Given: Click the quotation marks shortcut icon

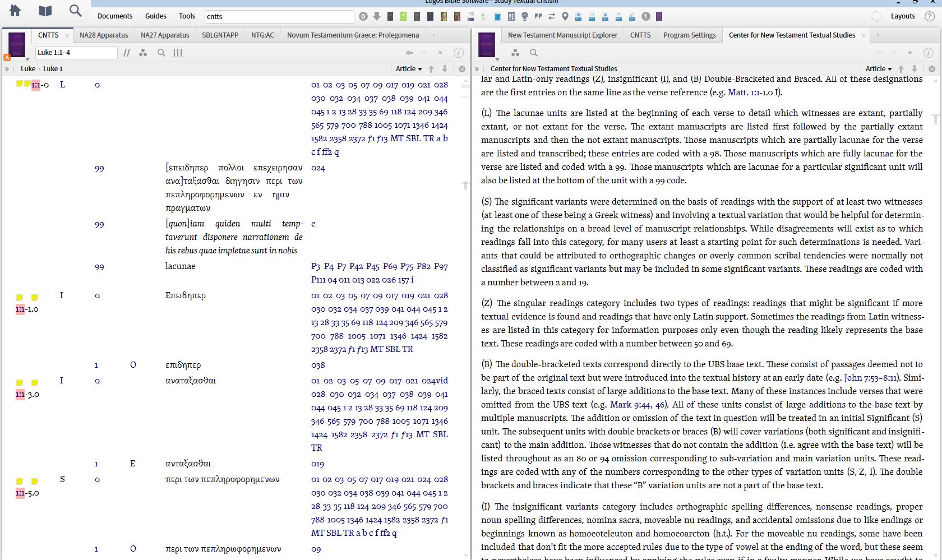Looking at the screenshot, I should coord(538,16).
